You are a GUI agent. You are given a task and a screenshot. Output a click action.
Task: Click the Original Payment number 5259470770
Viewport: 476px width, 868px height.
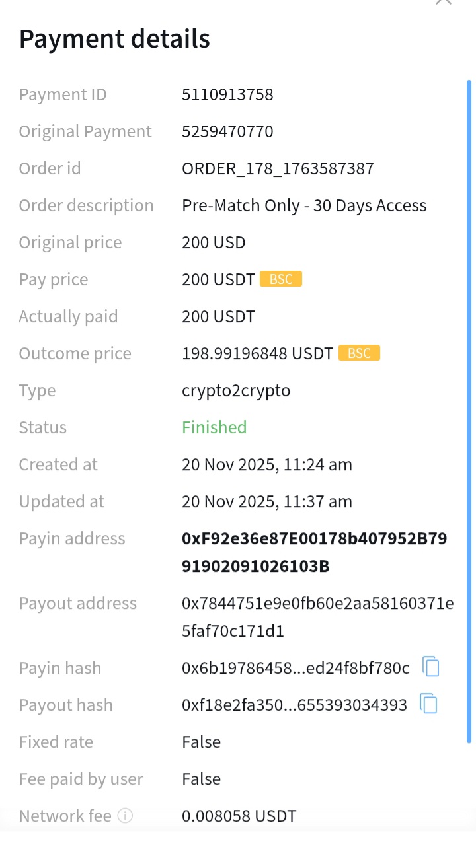pos(227,131)
